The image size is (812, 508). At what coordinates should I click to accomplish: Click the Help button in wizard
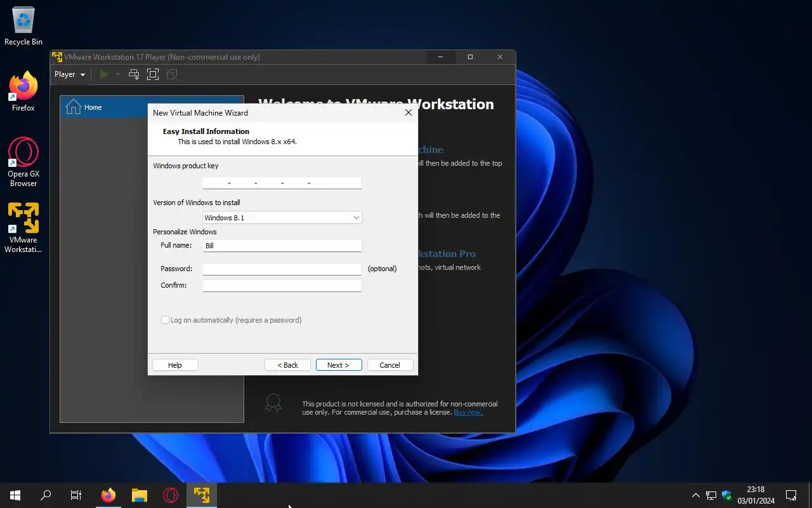tap(175, 365)
